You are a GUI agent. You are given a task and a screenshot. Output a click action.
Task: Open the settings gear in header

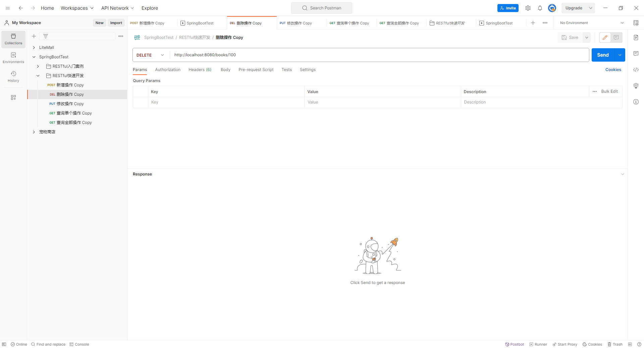528,8
